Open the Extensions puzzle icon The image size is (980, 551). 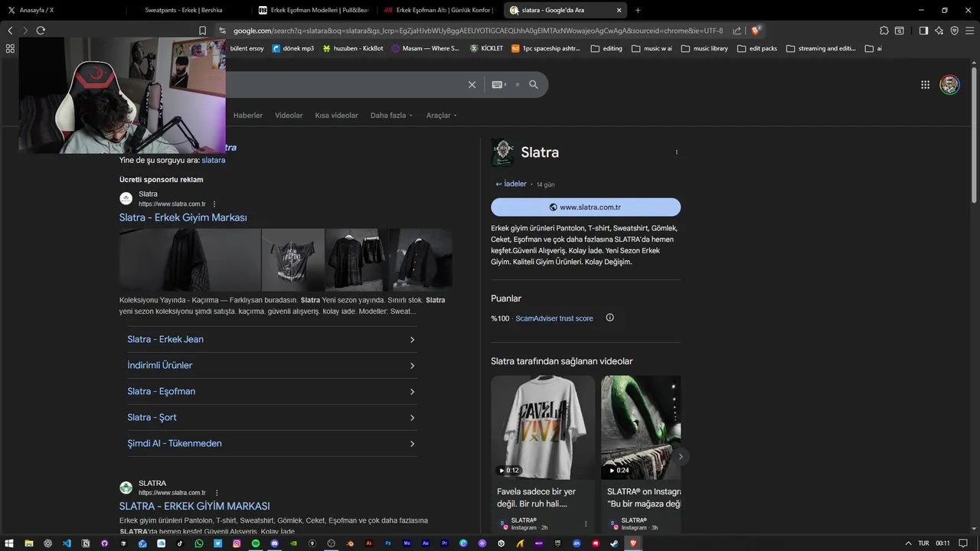884,31
